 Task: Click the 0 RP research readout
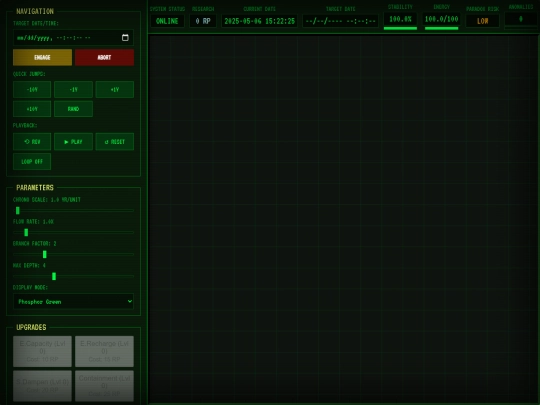tap(203, 21)
